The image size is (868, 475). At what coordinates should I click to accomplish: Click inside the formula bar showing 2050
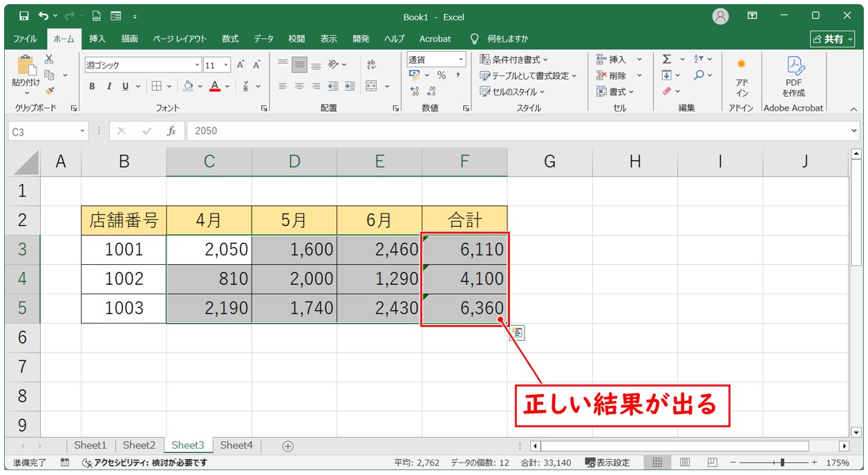coord(511,131)
